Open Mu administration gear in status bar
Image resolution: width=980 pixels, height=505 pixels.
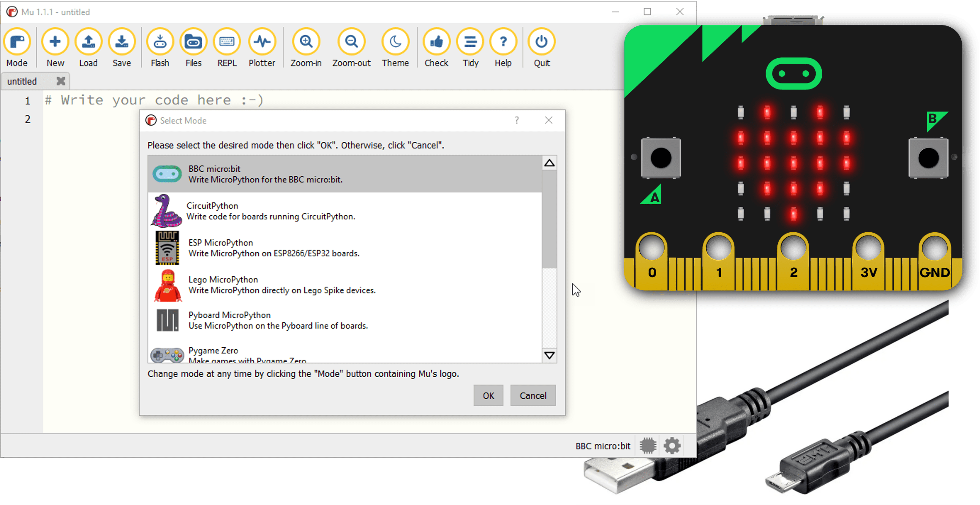pos(672,446)
